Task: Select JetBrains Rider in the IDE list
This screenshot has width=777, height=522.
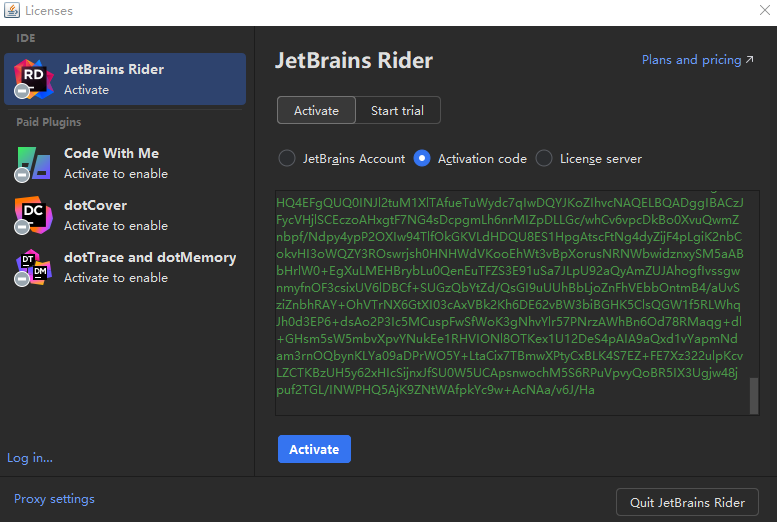Action: click(x=125, y=79)
